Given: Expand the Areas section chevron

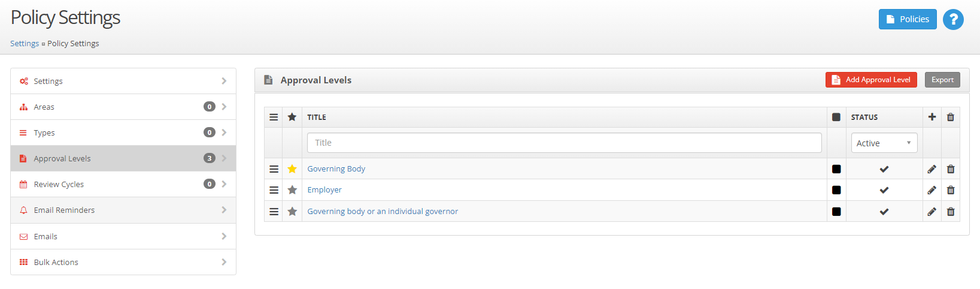Looking at the screenshot, I should click(x=224, y=107).
